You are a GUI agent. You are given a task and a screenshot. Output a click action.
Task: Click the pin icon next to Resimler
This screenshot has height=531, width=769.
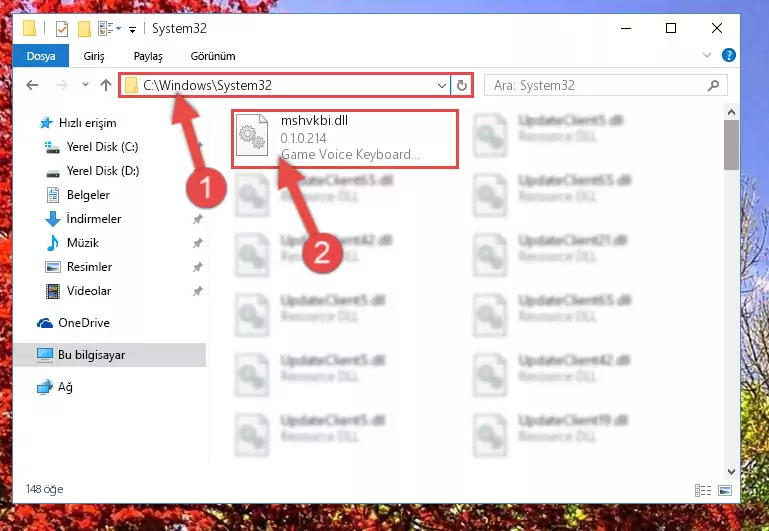click(x=197, y=267)
